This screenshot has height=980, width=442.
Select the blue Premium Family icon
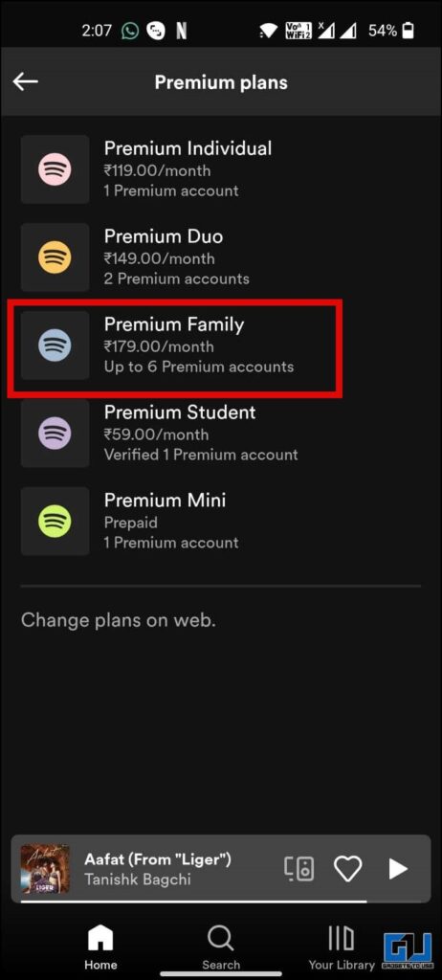pos(55,345)
